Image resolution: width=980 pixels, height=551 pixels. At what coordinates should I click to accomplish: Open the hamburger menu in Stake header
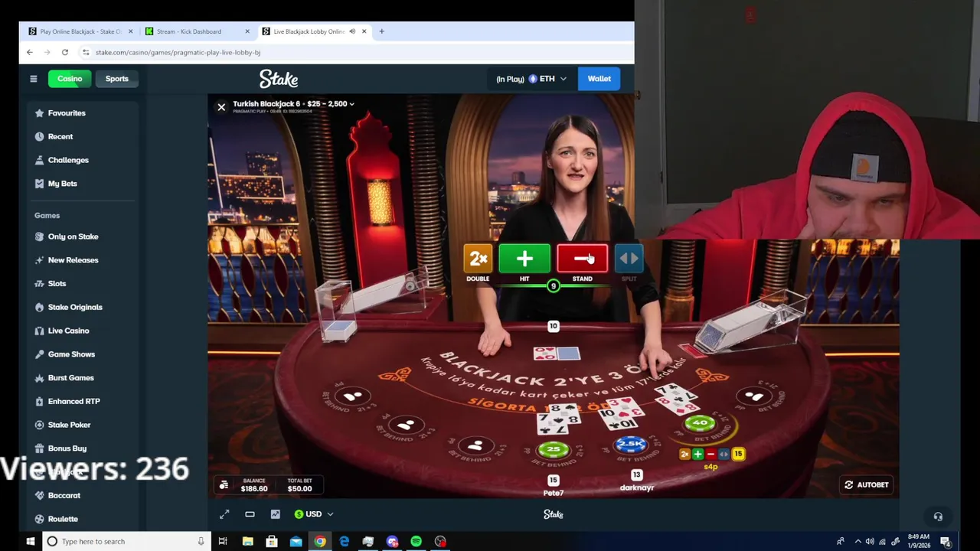coord(34,79)
